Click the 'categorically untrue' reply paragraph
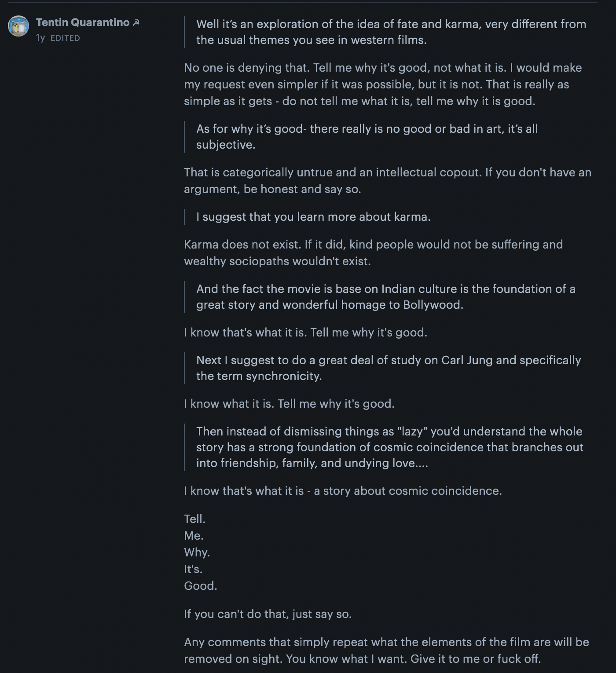This screenshot has width=616, height=673. pyautogui.click(x=388, y=181)
